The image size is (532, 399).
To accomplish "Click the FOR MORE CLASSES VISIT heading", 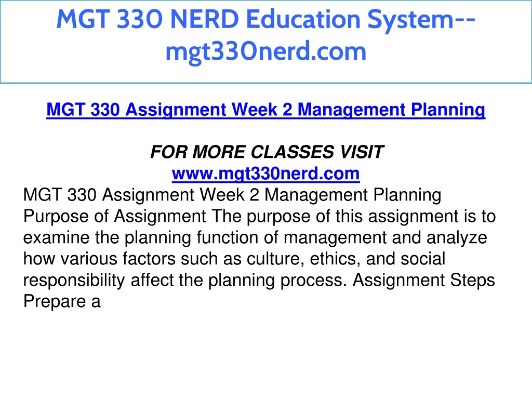I will [267, 152].
